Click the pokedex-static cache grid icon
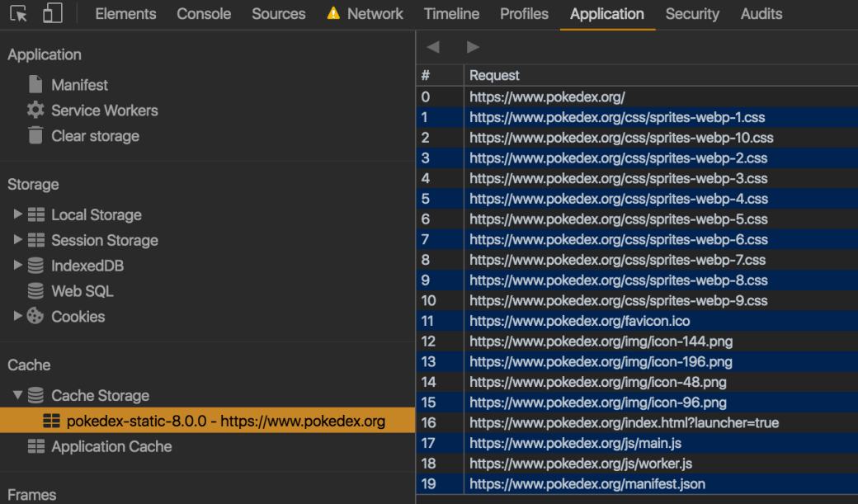 click(x=51, y=421)
